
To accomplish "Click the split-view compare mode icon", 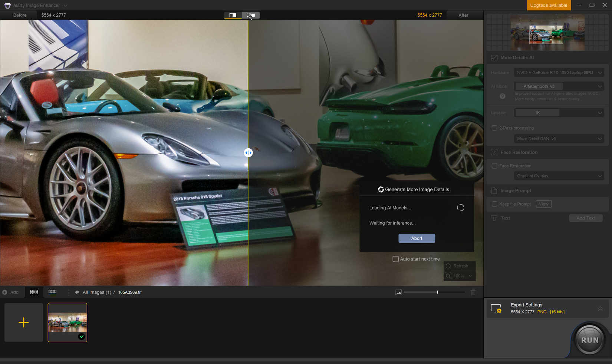I will pos(233,15).
